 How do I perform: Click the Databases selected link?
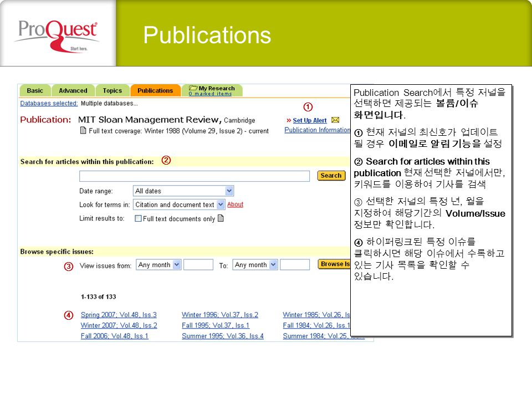coord(49,103)
